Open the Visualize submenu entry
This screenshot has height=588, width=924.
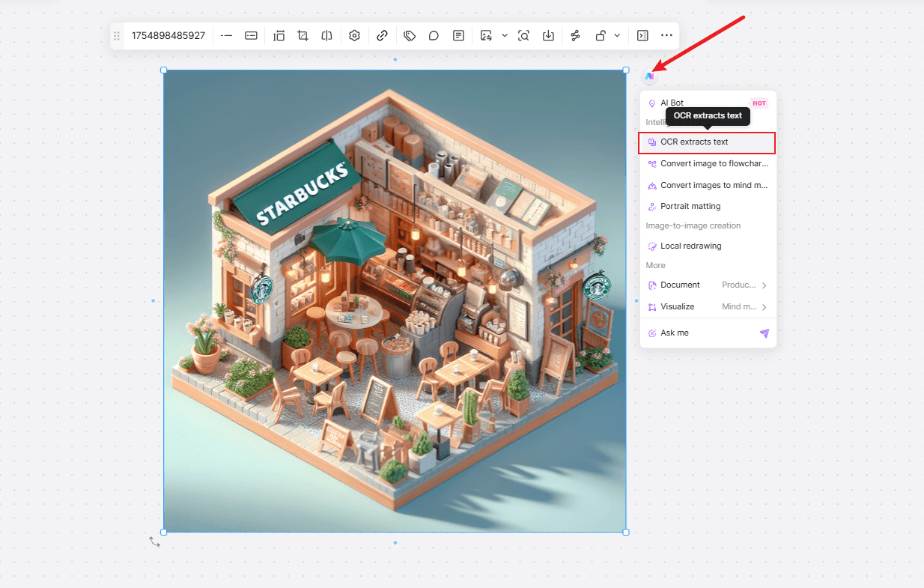click(708, 306)
